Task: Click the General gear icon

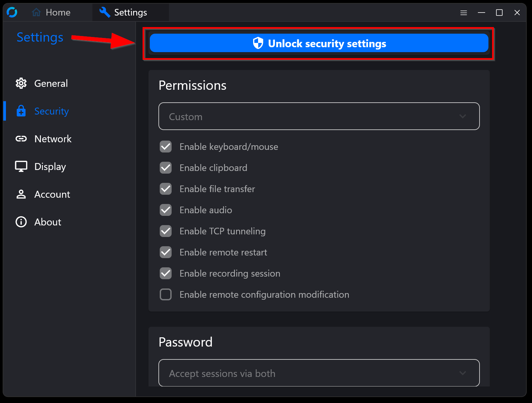Action: [x=21, y=83]
